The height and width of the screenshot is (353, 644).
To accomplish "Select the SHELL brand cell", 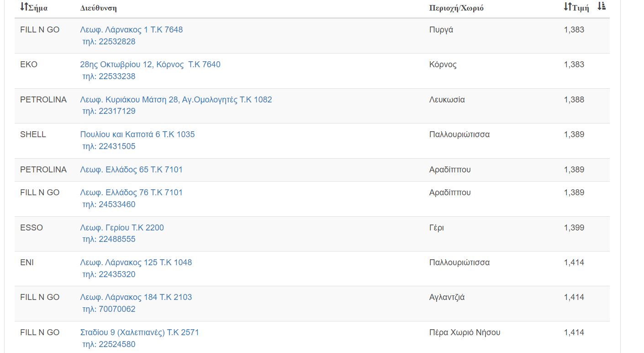I will click(x=33, y=134).
